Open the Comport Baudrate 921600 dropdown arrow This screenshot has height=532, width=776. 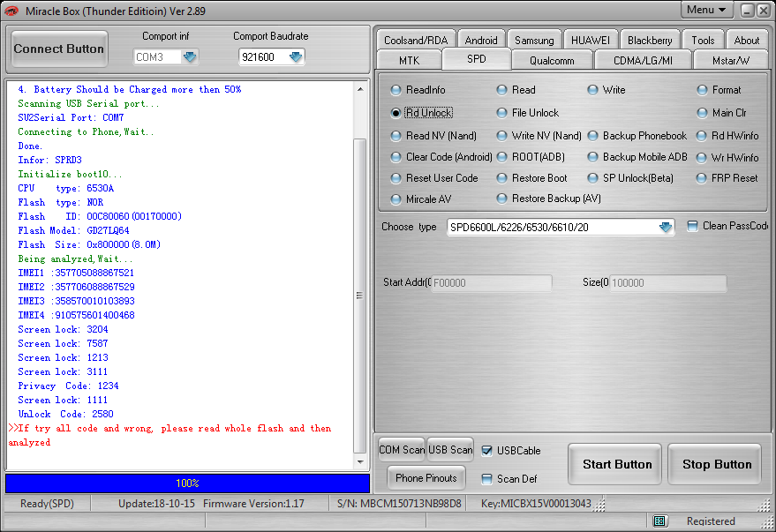[x=296, y=56]
